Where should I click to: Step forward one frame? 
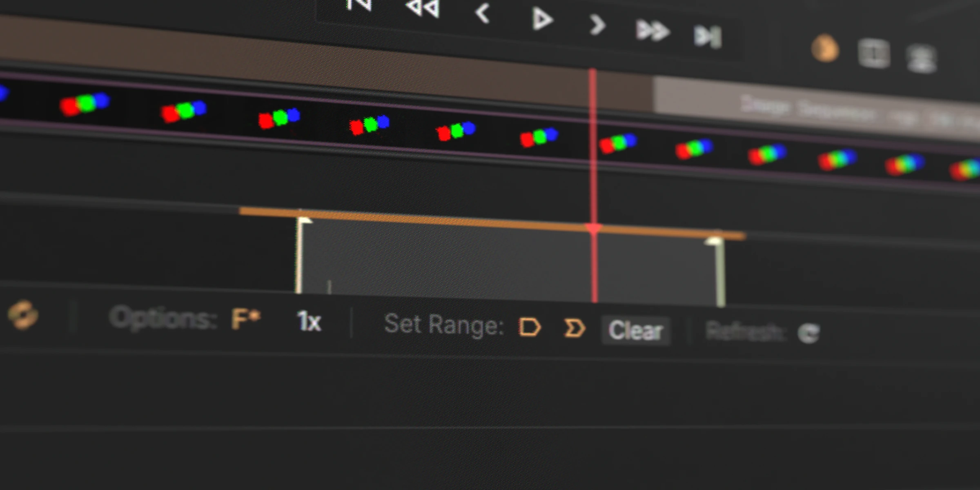pos(597,24)
